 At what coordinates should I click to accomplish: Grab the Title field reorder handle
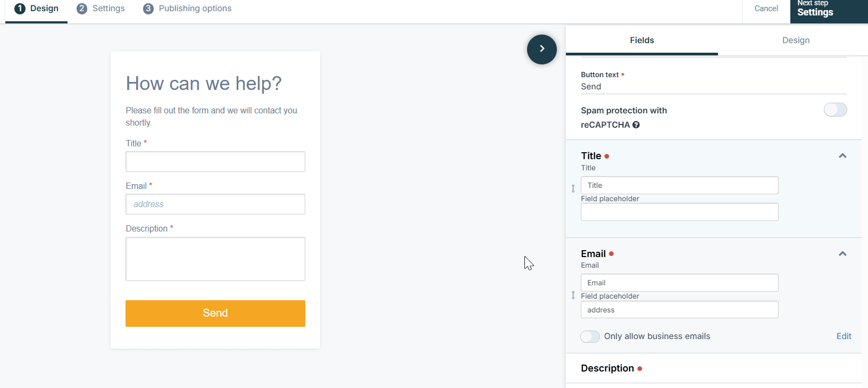click(573, 188)
